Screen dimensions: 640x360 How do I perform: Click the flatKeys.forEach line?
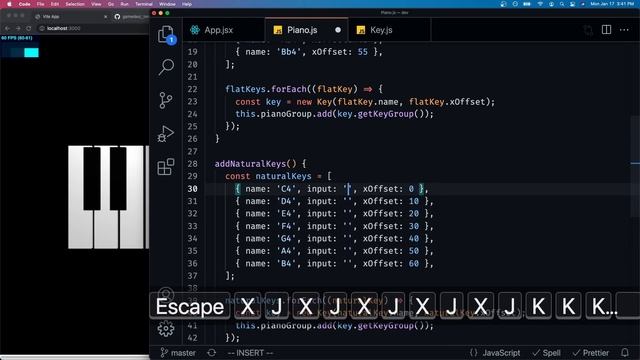[304, 89]
